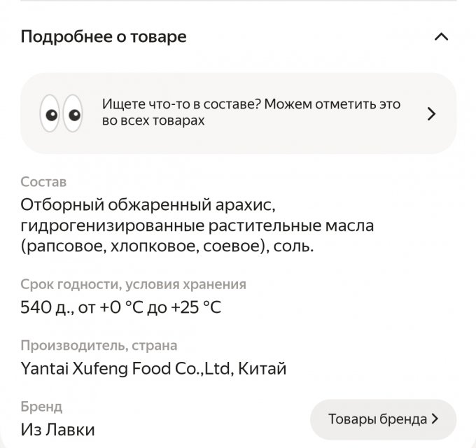Click chevron inside Товары бренда button
Image resolution: width=476 pixels, height=448 pixels.
pyautogui.click(x=435, y=419)
